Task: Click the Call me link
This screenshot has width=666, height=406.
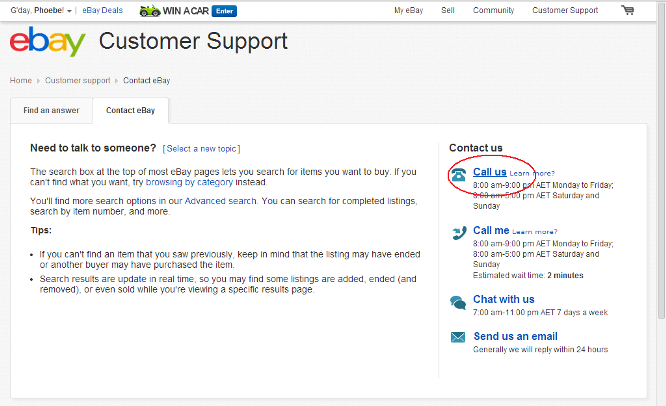Action: 491,230
